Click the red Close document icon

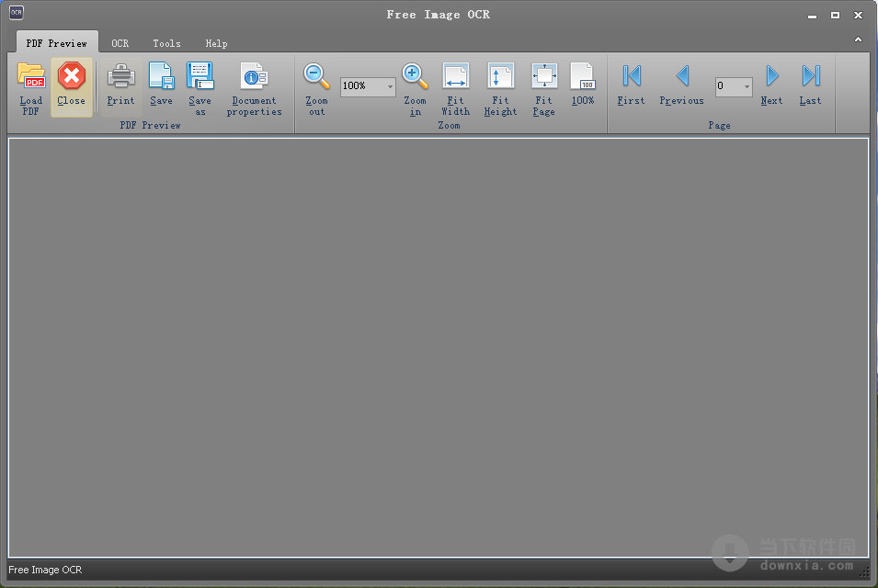click(x=72, y=76)
